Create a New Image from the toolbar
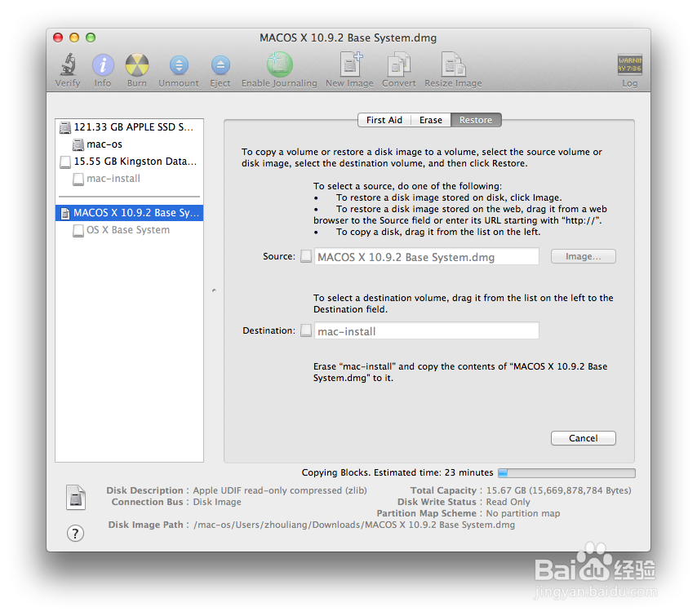This screenshot has width=697, height=616. 350,65
